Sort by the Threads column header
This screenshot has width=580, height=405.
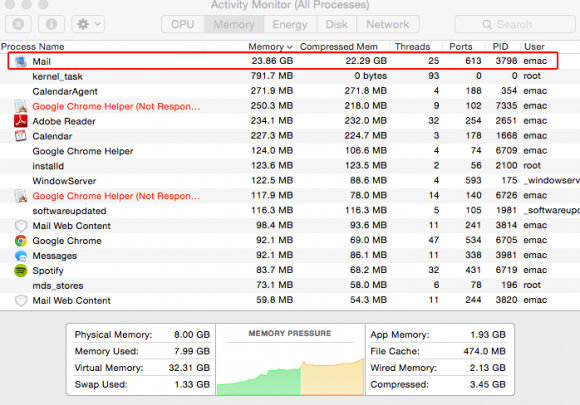412,47
